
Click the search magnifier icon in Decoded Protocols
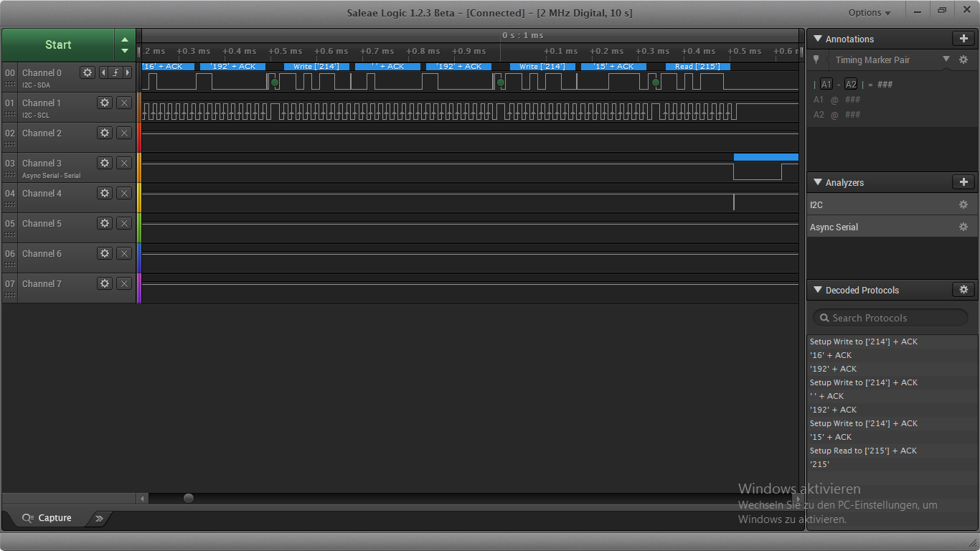(824, 318)
